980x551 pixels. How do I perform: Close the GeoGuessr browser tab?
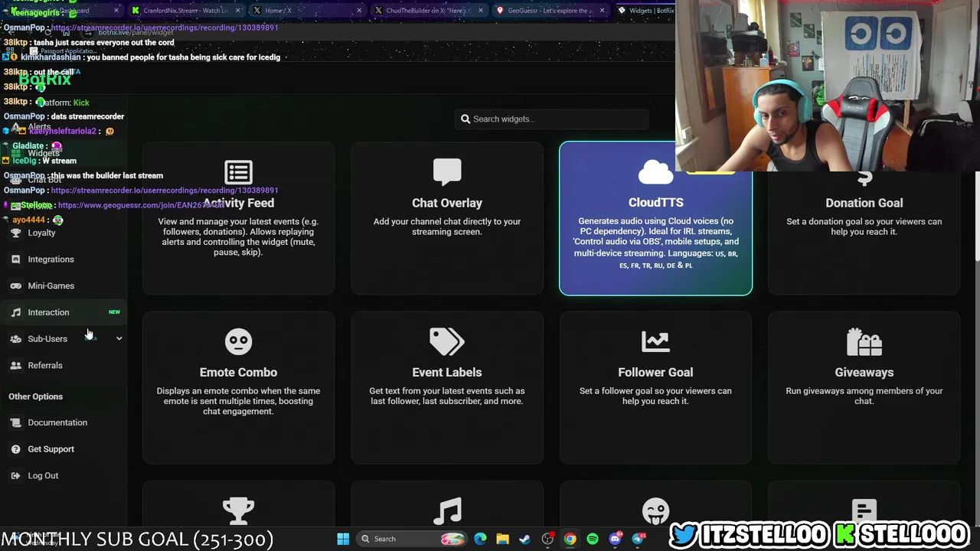click(602, 10)
